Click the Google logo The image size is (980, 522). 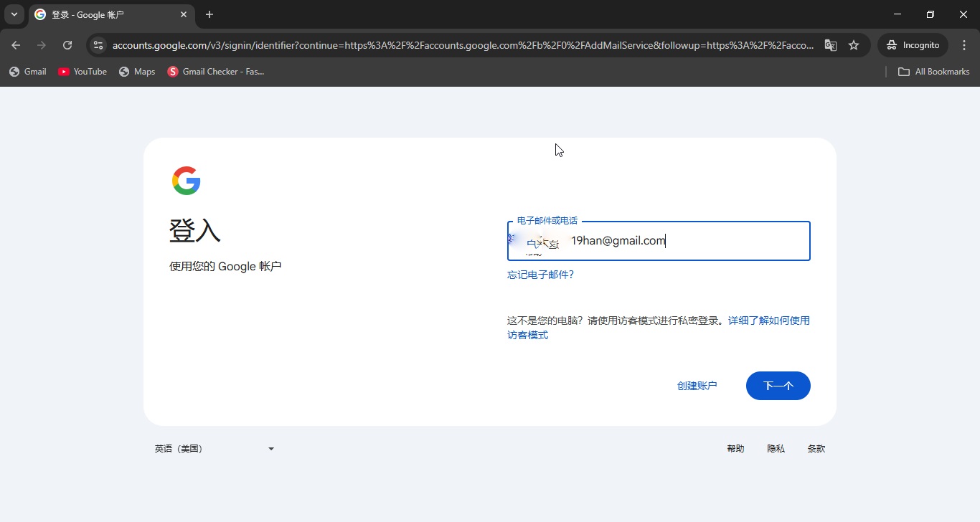187,181
